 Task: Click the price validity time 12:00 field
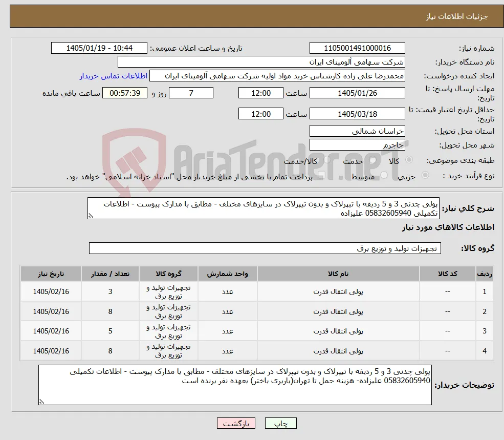(x=260, y=114)
